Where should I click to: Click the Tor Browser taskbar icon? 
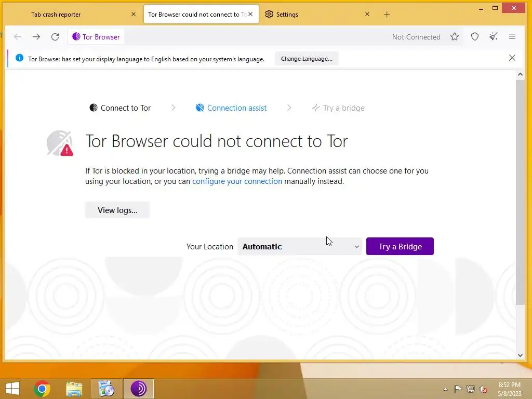(139, 389)
